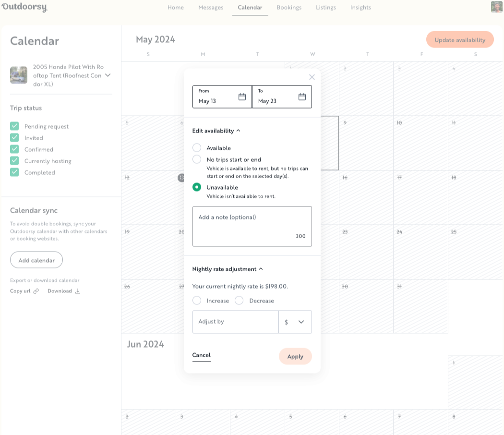Open the Insights navigation item
Image resolution: width=504 pixels, height=435 pixels.
tap(360, 7)
